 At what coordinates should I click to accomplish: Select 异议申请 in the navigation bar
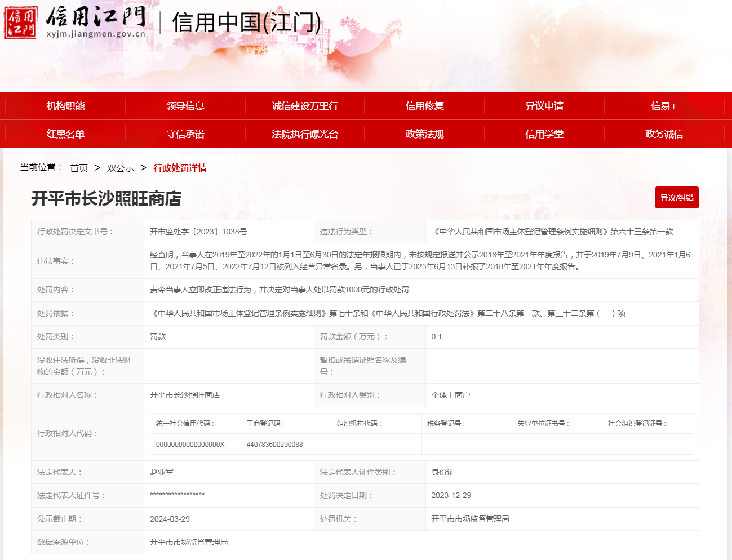(544, 106)
